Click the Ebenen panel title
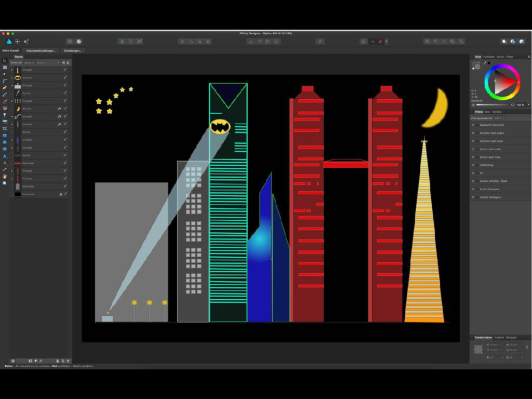 (x=19, y=57)
